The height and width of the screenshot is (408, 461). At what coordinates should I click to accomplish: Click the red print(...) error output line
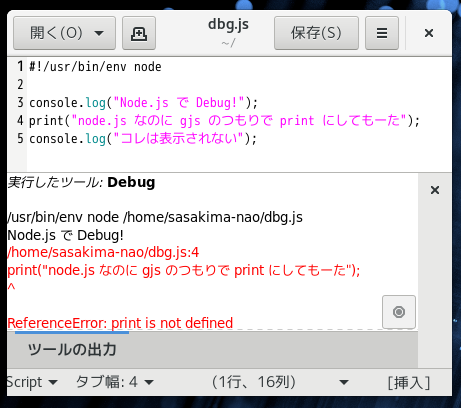(184, 270)
